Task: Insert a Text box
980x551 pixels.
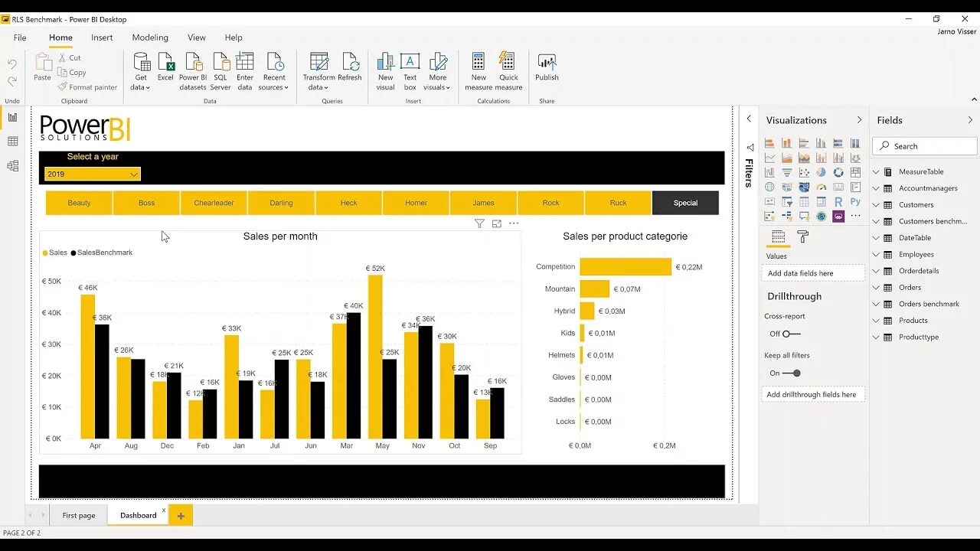Action: pos(410,72)
